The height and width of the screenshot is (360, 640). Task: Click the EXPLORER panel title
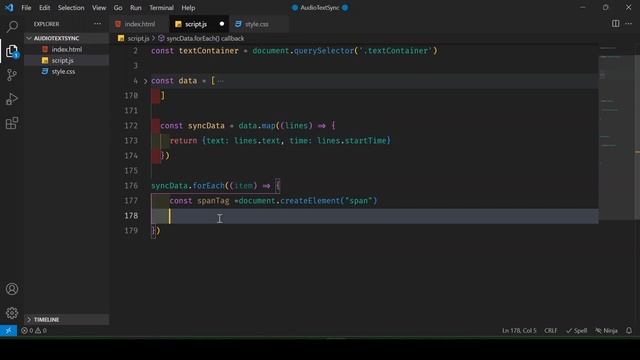click(46, 24)
